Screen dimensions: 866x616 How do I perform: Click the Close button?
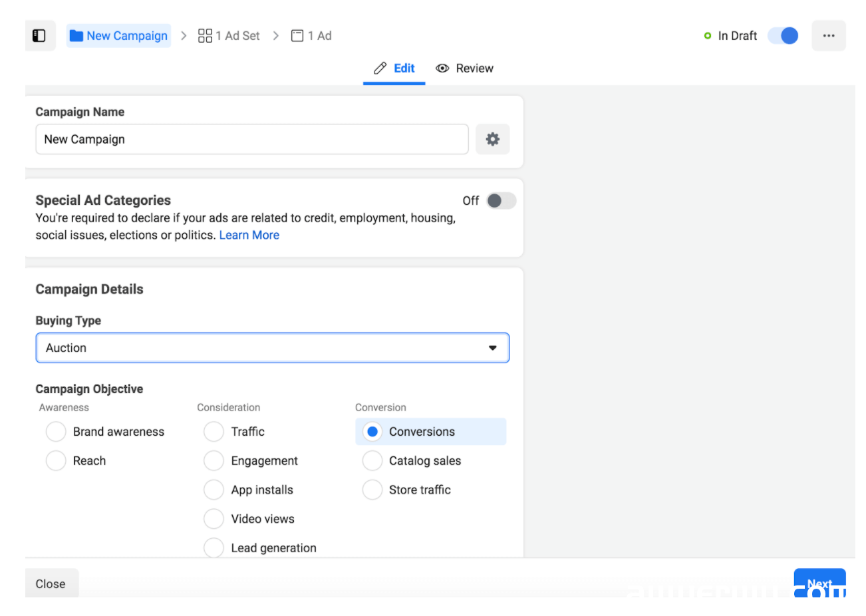click(x=51, y=583)
